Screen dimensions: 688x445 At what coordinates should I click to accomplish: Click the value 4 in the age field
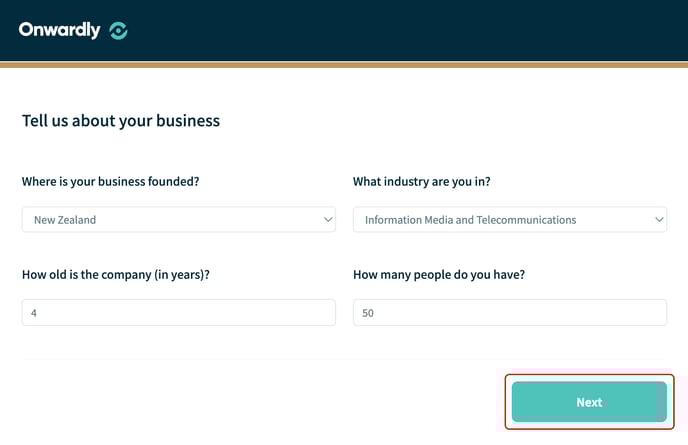34,313
